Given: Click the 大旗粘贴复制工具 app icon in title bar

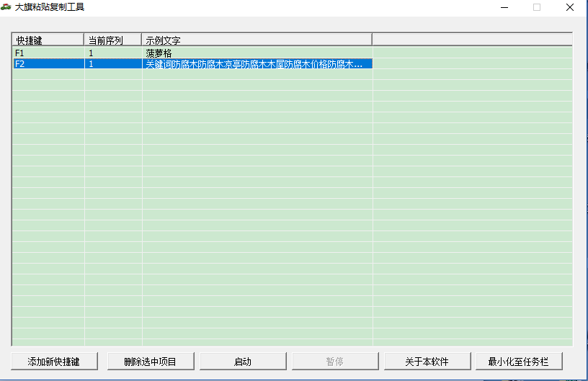Looking at the screenshot, I should [7, 7].
